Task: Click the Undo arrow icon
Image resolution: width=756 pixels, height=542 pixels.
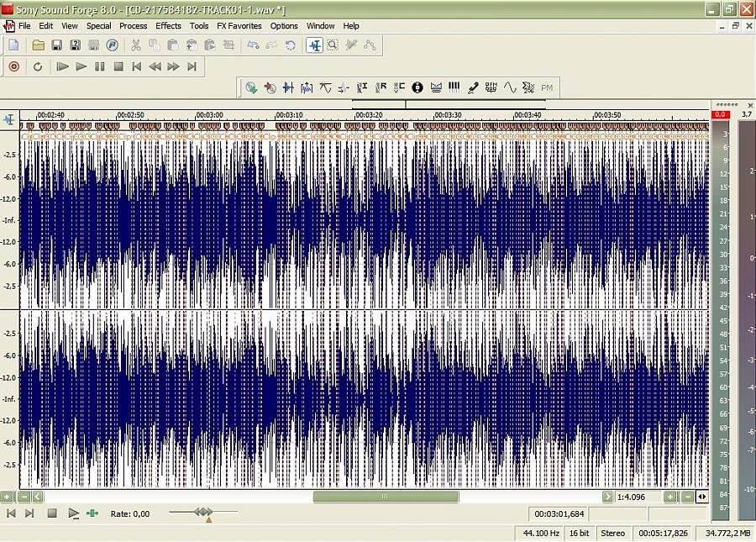Action: pos(253,45)
